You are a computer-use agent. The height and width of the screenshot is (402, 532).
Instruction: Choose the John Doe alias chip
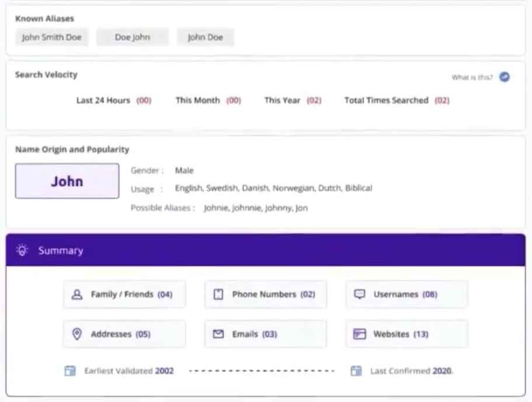tap(206, 37)
